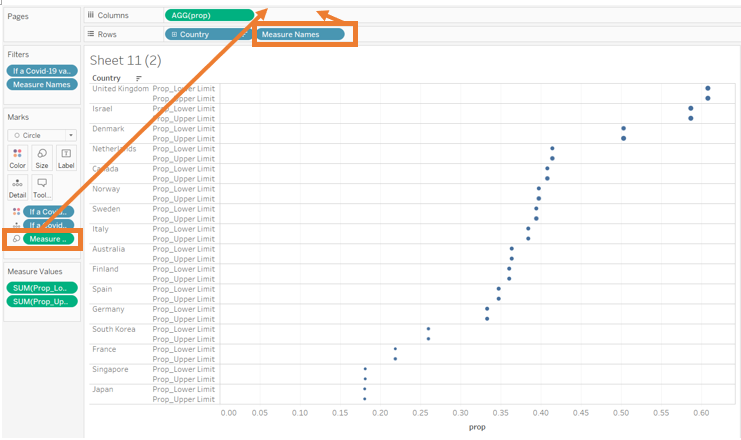Select the AGG(prop) pill on Columns
This screenshot has width=741, height=440.
pos(209,15)
